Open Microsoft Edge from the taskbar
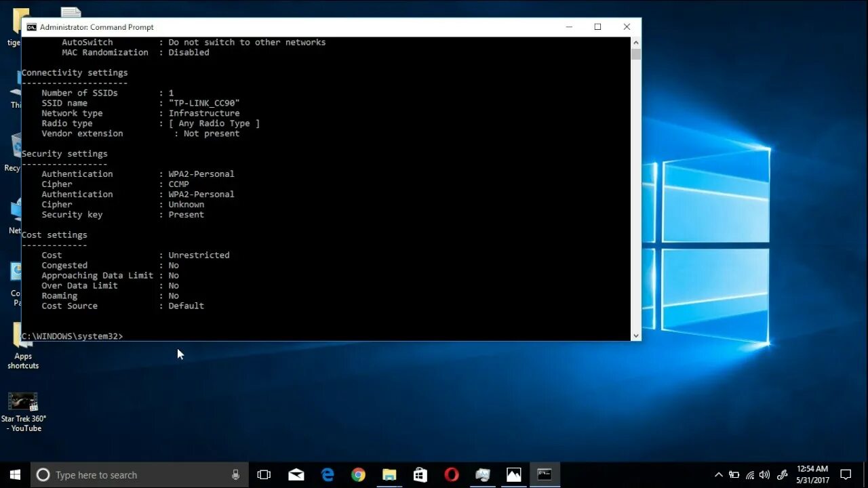This screenshot has width=868, height=488. pyautogui.click(x=328, y=475)
